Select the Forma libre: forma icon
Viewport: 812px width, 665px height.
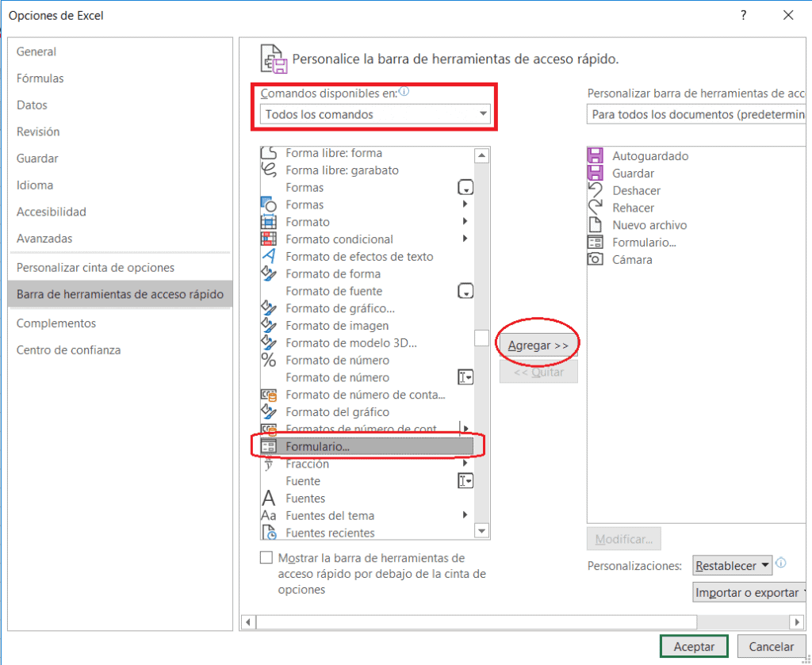(268, 153)
